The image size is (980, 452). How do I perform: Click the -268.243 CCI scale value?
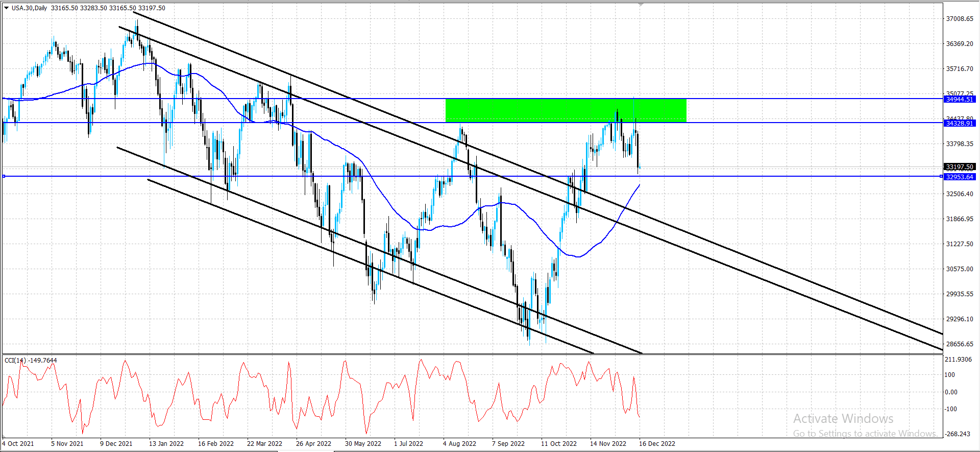(x=958, y=434)
